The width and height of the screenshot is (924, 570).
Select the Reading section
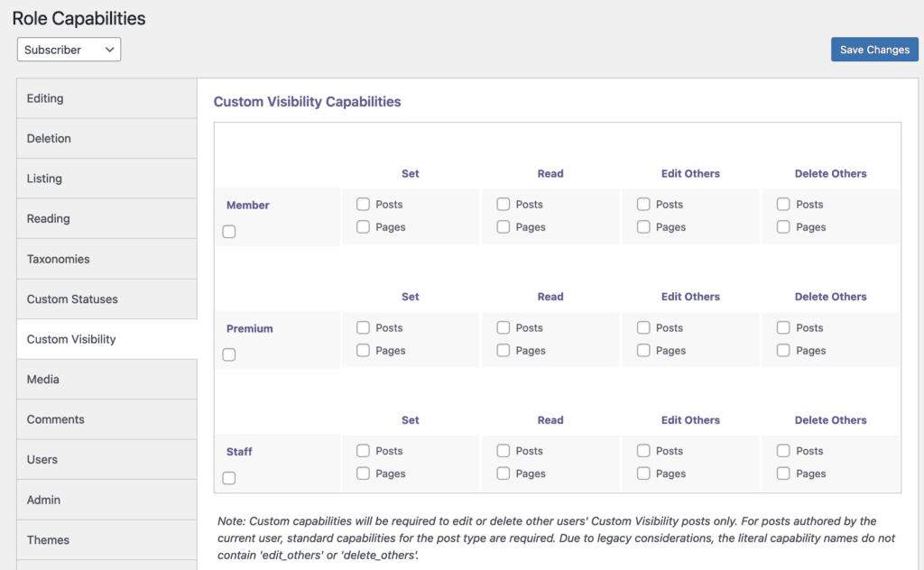click(49, 218)
